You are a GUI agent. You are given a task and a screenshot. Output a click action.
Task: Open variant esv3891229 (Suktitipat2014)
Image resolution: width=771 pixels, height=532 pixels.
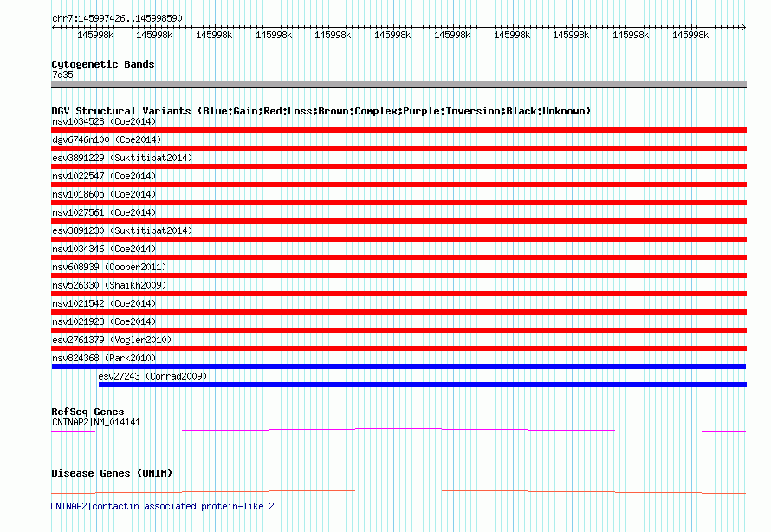[122, 158]
